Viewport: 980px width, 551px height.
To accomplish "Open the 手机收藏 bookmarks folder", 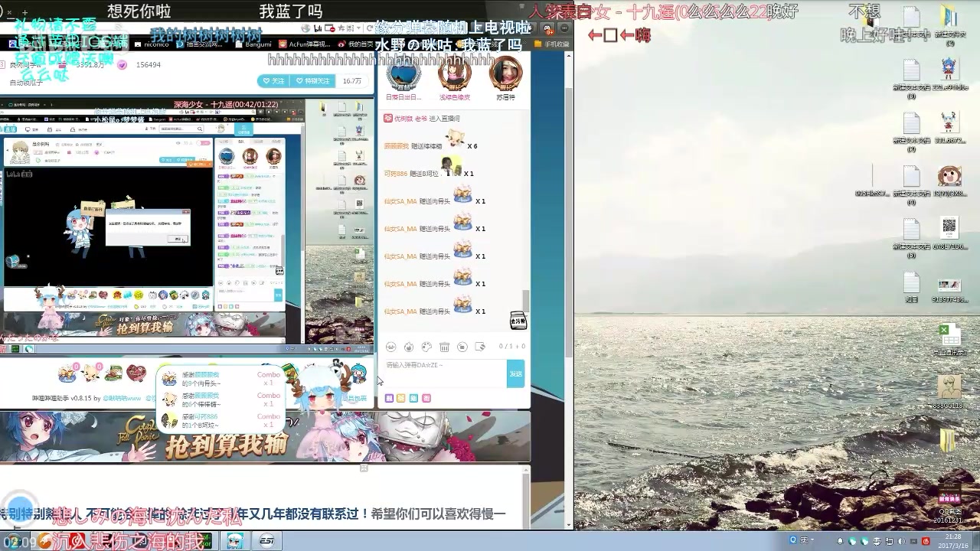I will click(552, 44).
